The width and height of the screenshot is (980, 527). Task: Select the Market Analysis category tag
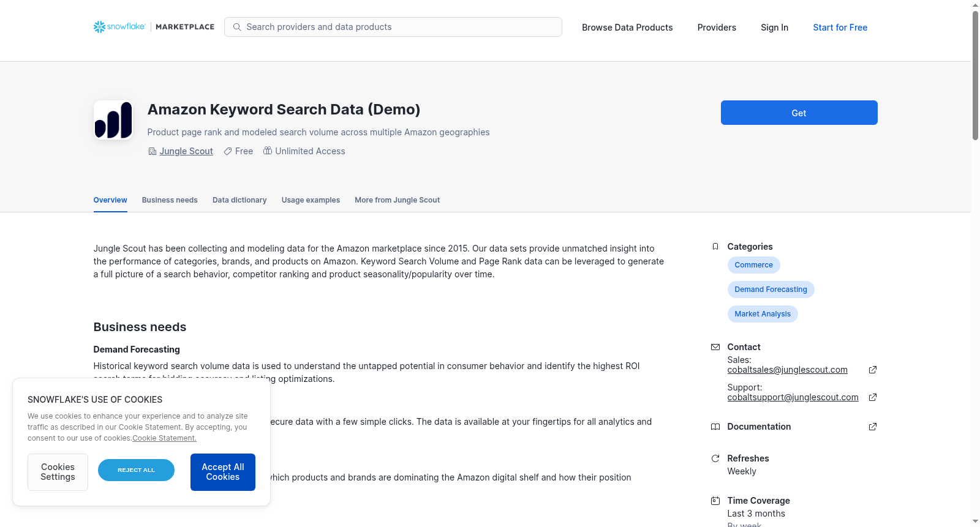tap(763, 314)
